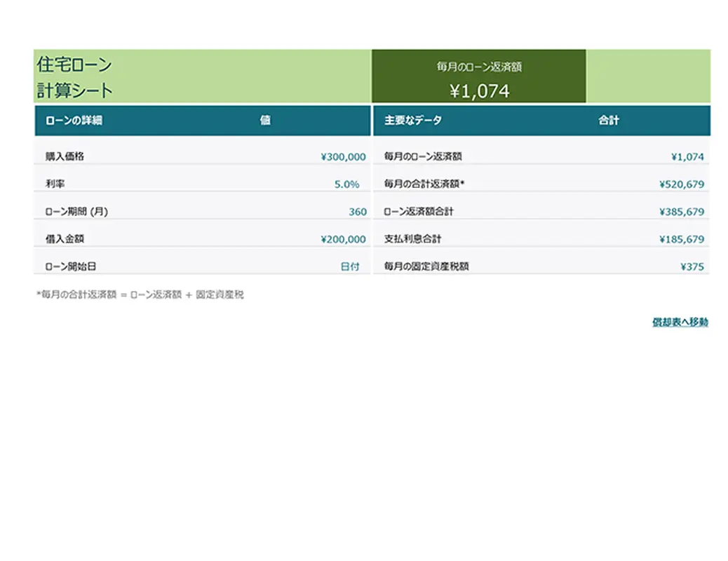This screenshot has height=561, width=728.
Task: Click the dark green monthly payment banner
Action: 478,76
